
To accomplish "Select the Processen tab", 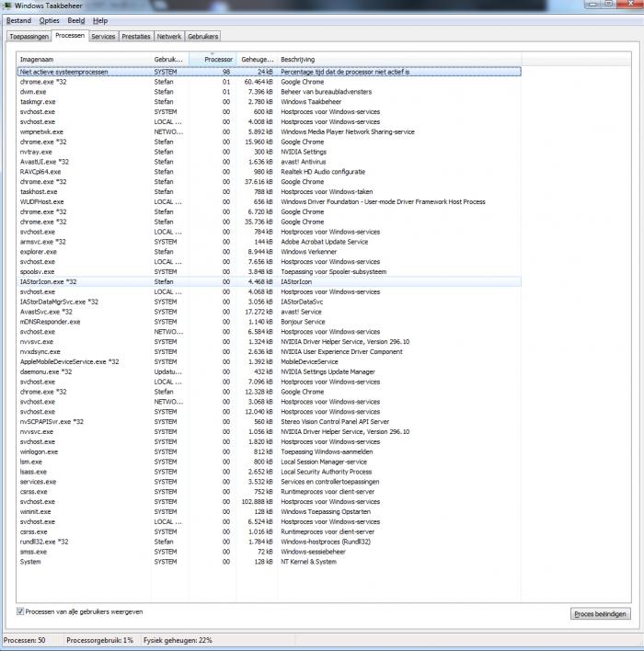I will [x=70, y=36].
